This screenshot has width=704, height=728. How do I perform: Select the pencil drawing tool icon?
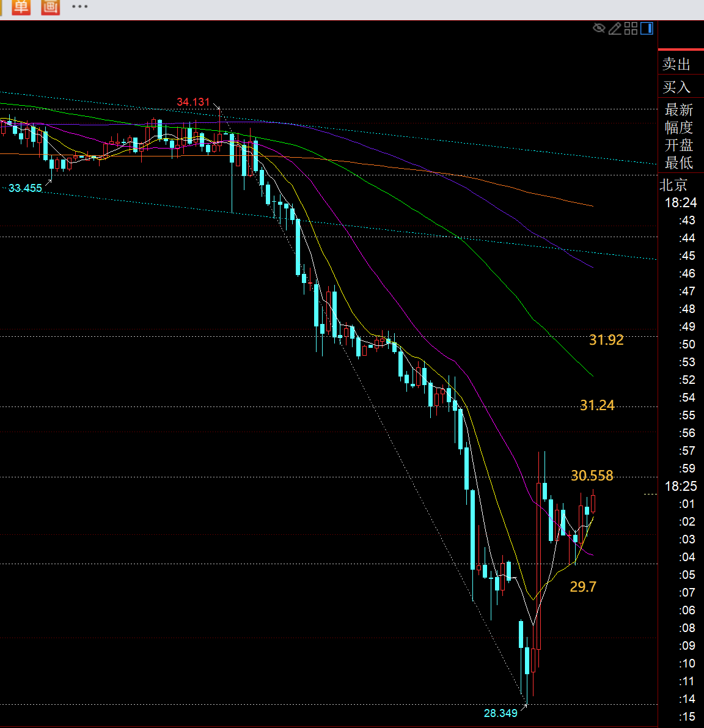click(615, 28)
